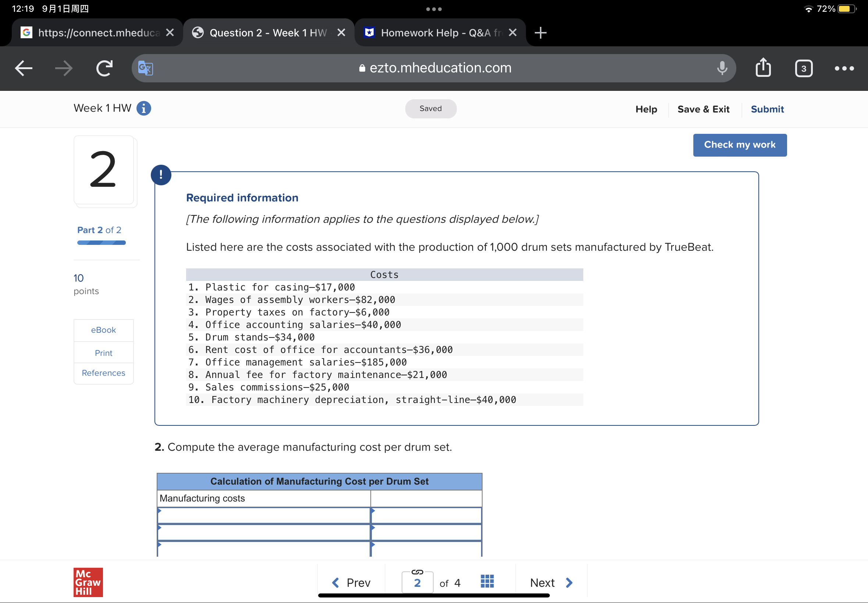Open browser three-dot more menu
868x603 pixels.
(x=844, y=68)
